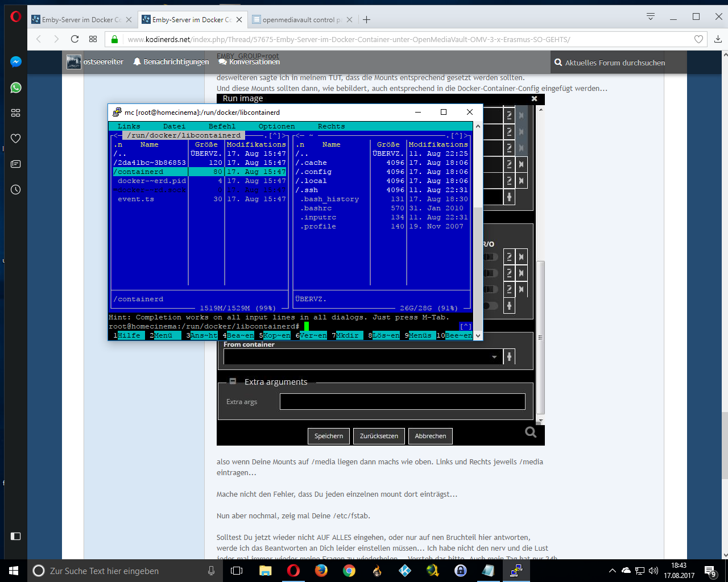
Task: Click 10Bee~en function key in mc
Action: click(x=454, y=335)
